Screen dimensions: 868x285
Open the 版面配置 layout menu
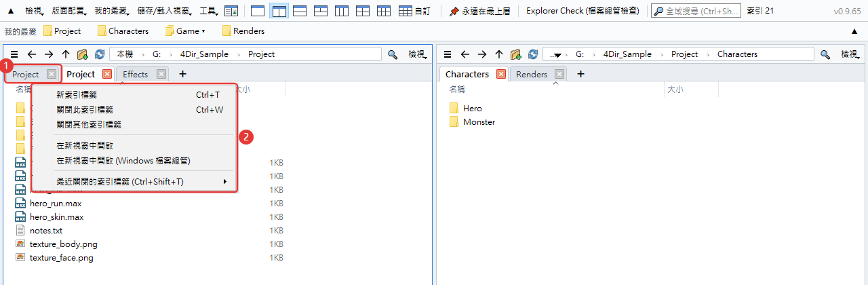point(70,11)
